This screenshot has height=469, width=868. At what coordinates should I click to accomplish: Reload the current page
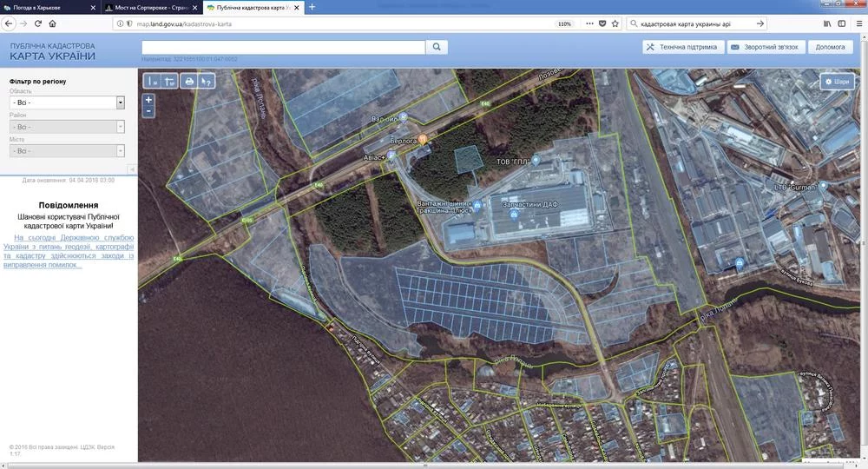[37, 23]
